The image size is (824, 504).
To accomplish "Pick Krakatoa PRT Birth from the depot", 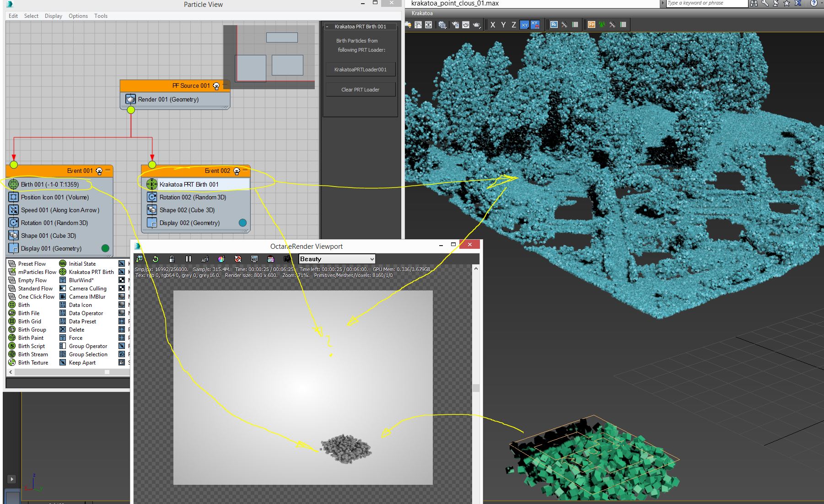I will coord(91,272).
